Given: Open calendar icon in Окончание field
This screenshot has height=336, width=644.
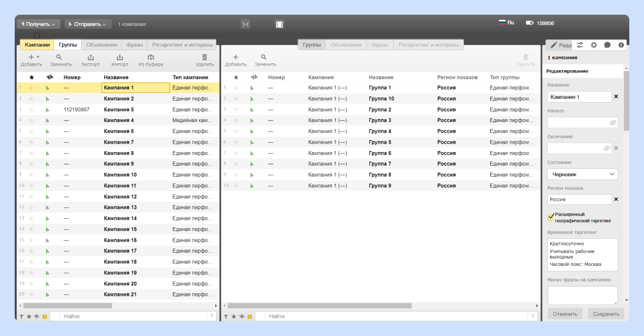Looking at the screenshot, I should [x=607, y=148].
